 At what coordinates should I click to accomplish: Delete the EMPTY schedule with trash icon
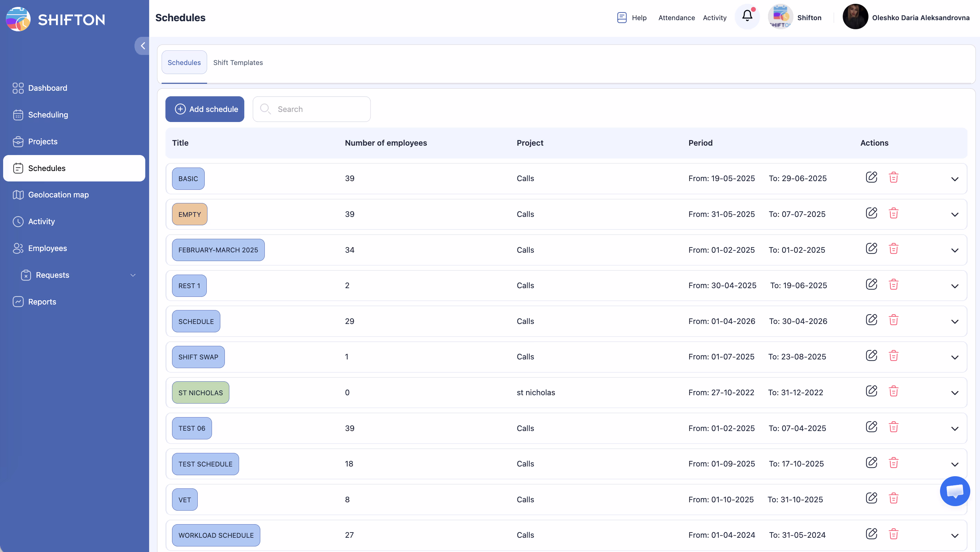tap(893, 213)
